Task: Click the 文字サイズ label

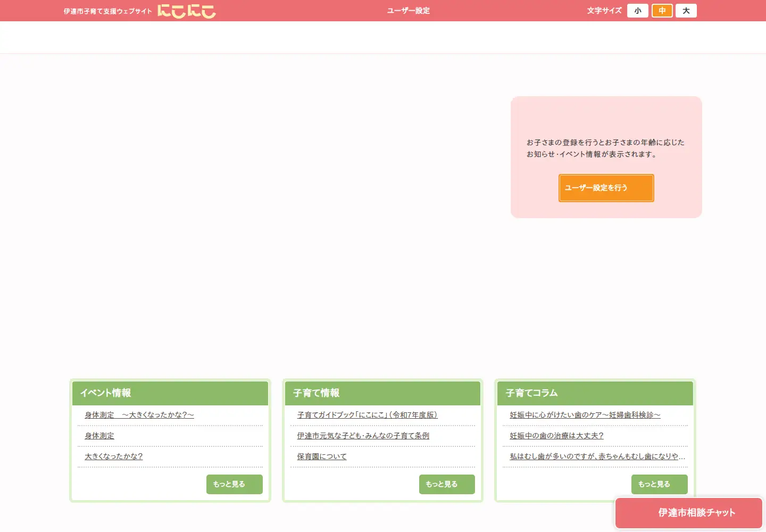Action: 604,11
